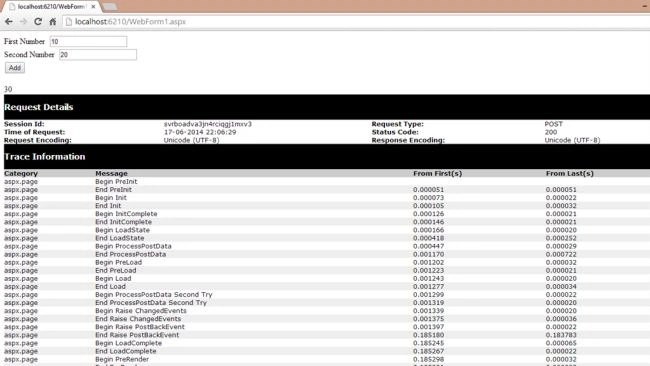Click the Begin Raise PostBackEvent message

pos(140,327)
